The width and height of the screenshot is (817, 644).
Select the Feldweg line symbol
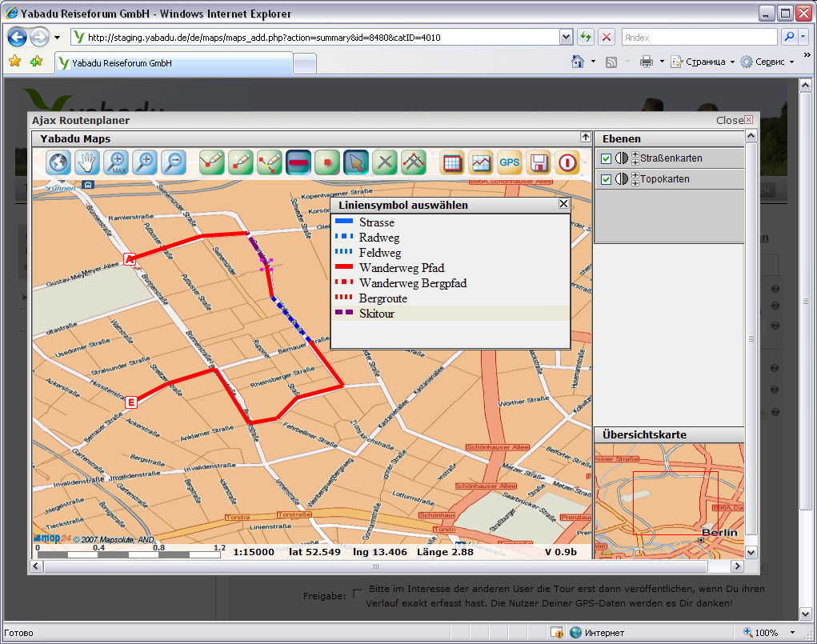[451, 253]
